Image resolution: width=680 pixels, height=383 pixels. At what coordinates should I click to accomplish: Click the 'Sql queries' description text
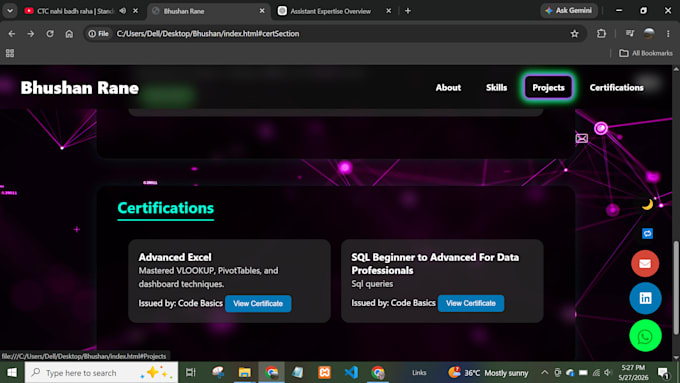pyautogui.click(x=372, y=284)
